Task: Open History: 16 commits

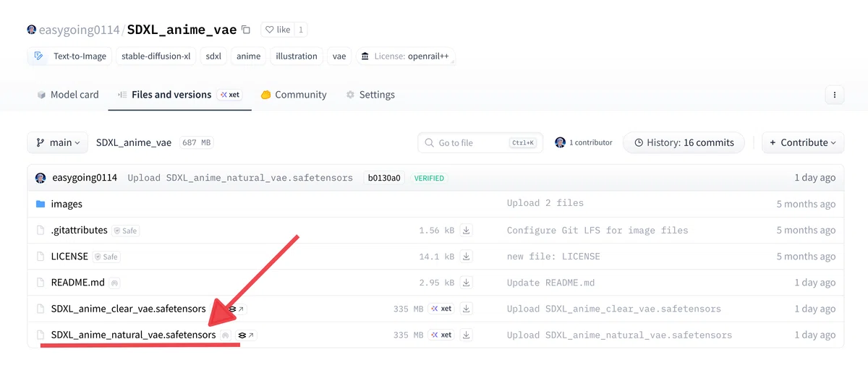Action: coord(684,142)
